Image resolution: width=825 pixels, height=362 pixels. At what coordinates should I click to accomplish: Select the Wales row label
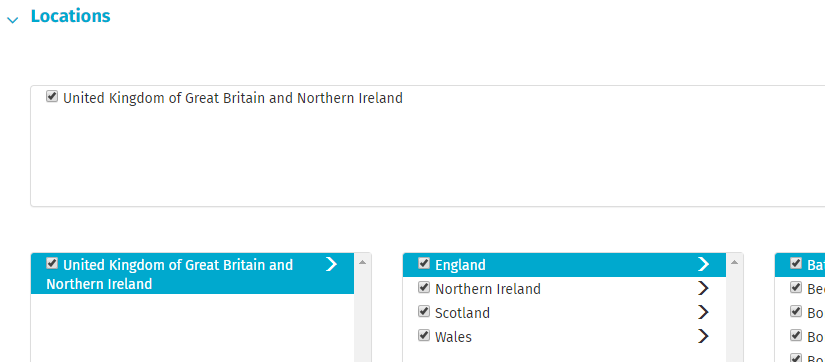pos(454,337)
